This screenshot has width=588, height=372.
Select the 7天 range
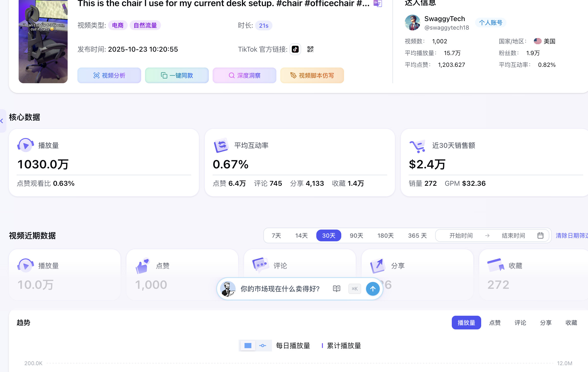pos(276,235)
